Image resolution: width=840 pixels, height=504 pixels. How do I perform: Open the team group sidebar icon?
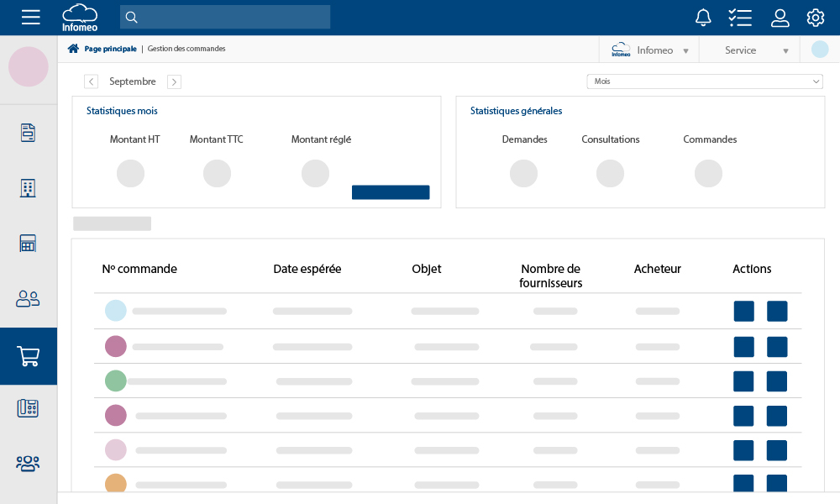(x=29, y=463)
